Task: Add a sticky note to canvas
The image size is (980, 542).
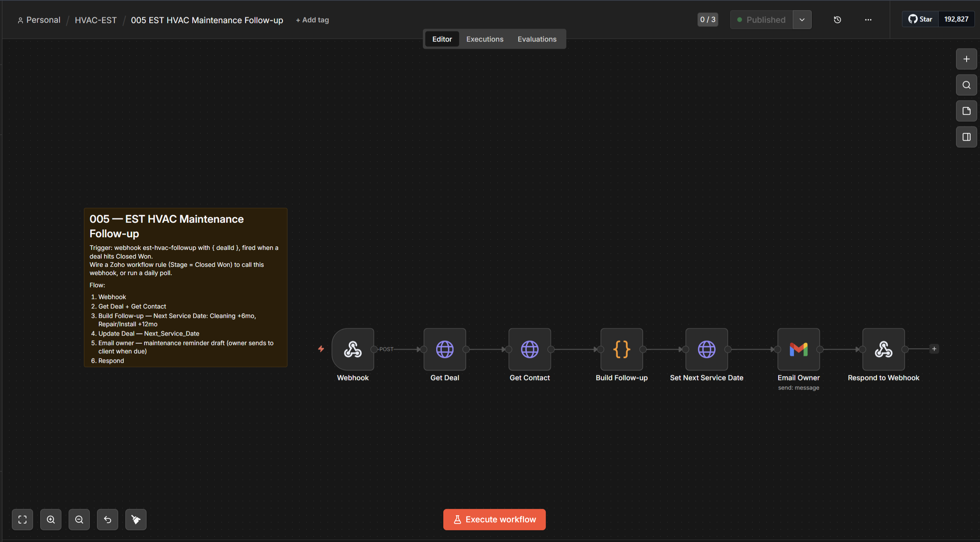Action: coord(966,111)
